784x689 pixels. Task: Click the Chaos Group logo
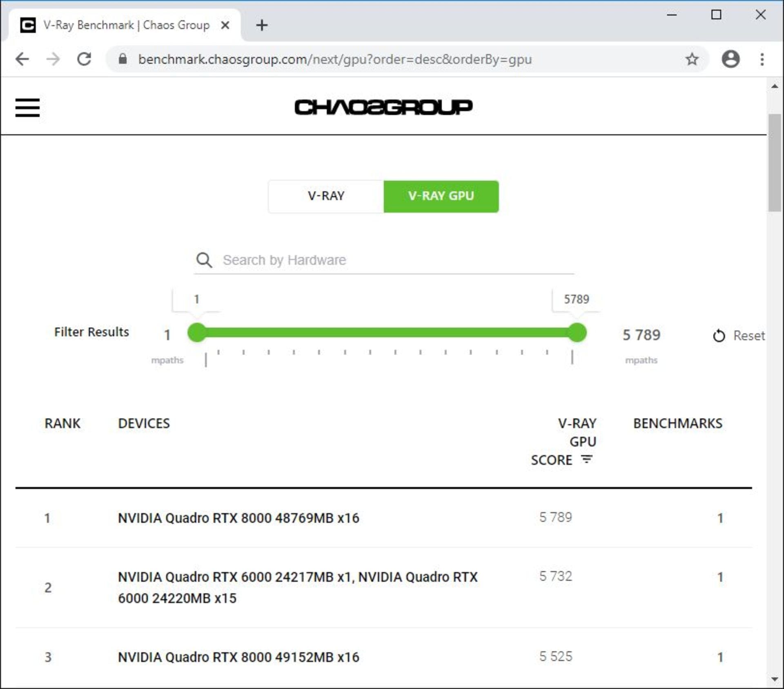(383, 107)
